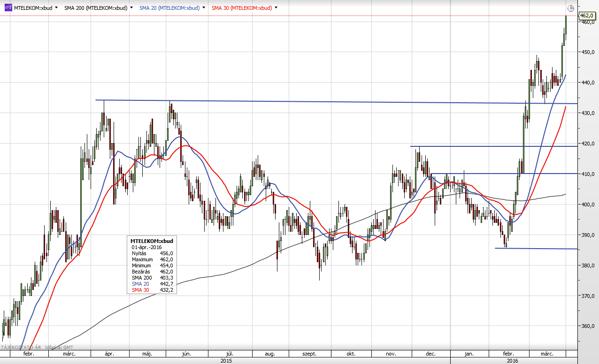Click the jan. month label on time axis

pyautogui.click(x=469, y=354)
